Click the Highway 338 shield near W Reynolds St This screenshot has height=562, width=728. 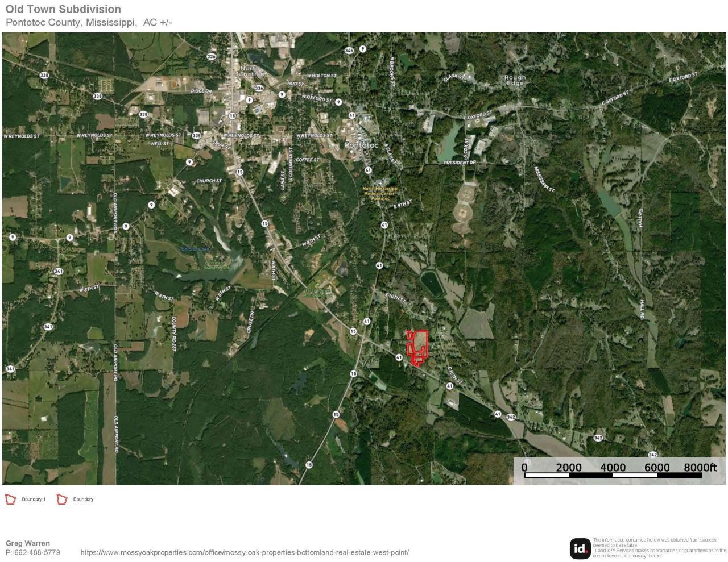196,136
